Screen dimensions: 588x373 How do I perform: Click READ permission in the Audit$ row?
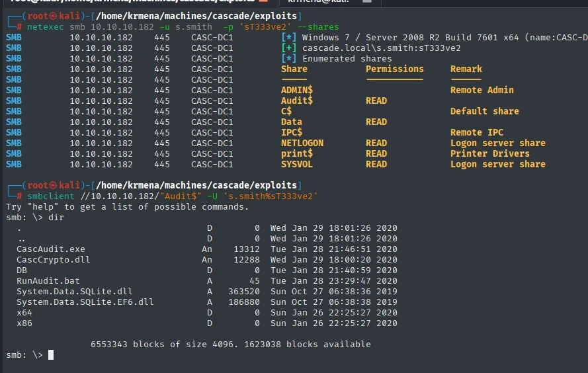376,101
